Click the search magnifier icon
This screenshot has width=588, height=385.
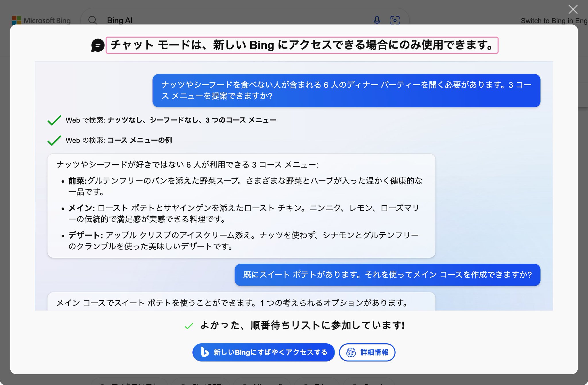92,20
